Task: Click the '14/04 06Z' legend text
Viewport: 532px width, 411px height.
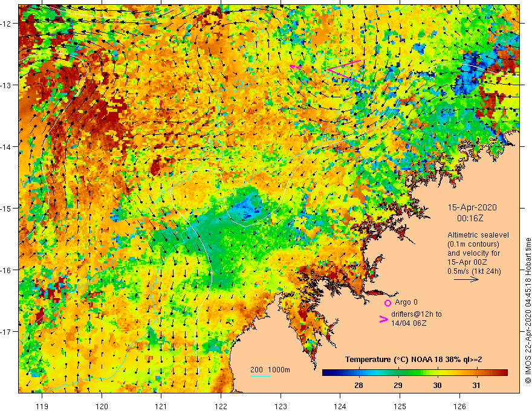Action: pyautogui.click(x=409, y=323)
